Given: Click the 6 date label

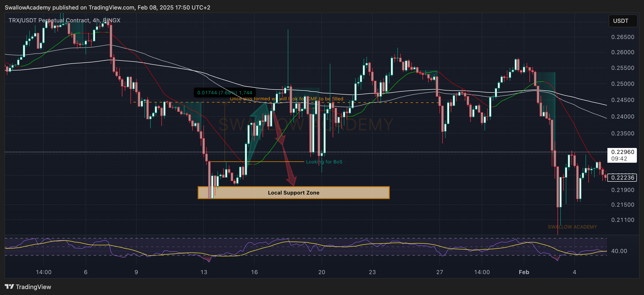Looking at the screenshot, I should [x=86, y=272].
